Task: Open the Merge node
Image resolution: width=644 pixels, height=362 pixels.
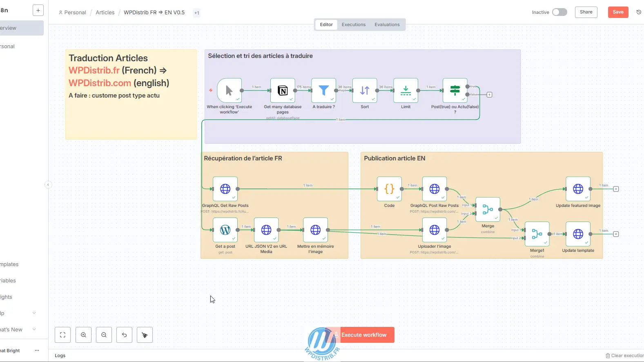Action: click(x=488, y=209)
